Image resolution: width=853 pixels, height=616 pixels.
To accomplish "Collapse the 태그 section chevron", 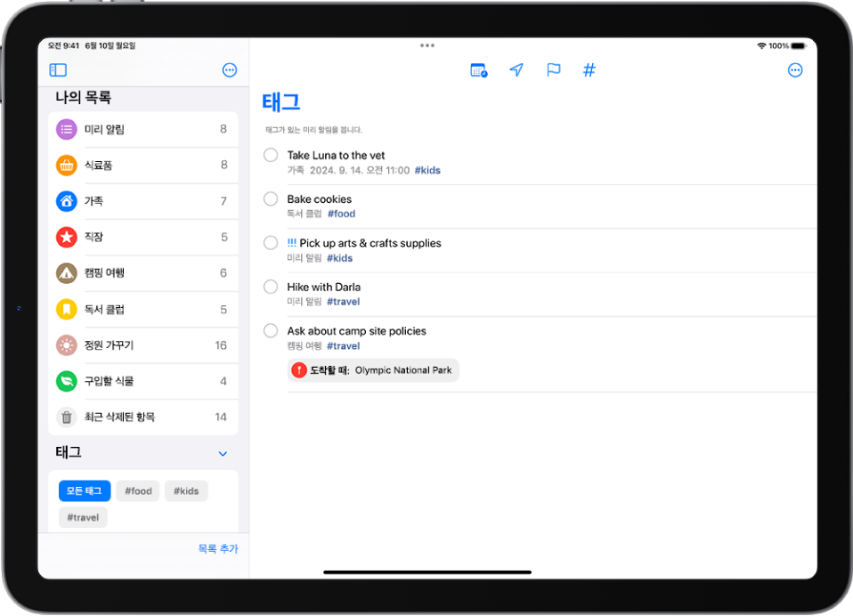I will tap(223, 453).
